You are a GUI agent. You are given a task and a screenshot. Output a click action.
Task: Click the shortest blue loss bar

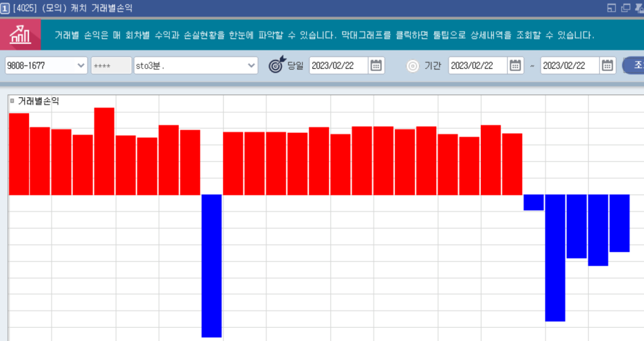click(x=533, y=203)
